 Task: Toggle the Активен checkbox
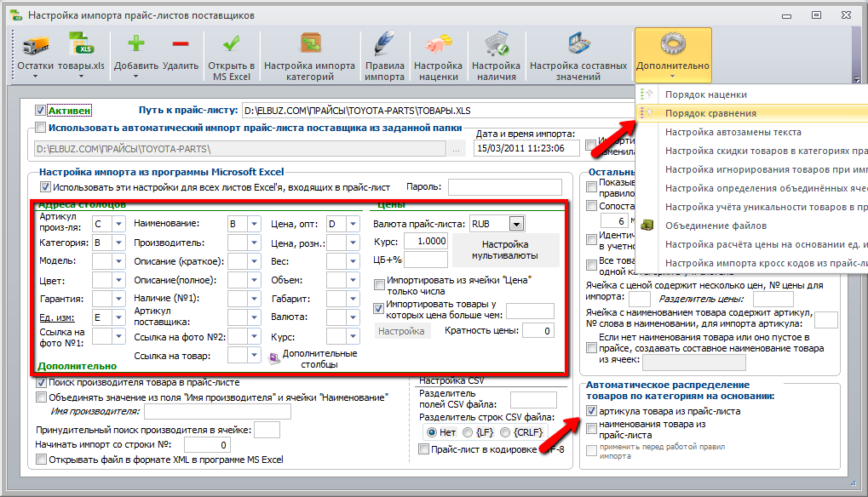[40, 111]
